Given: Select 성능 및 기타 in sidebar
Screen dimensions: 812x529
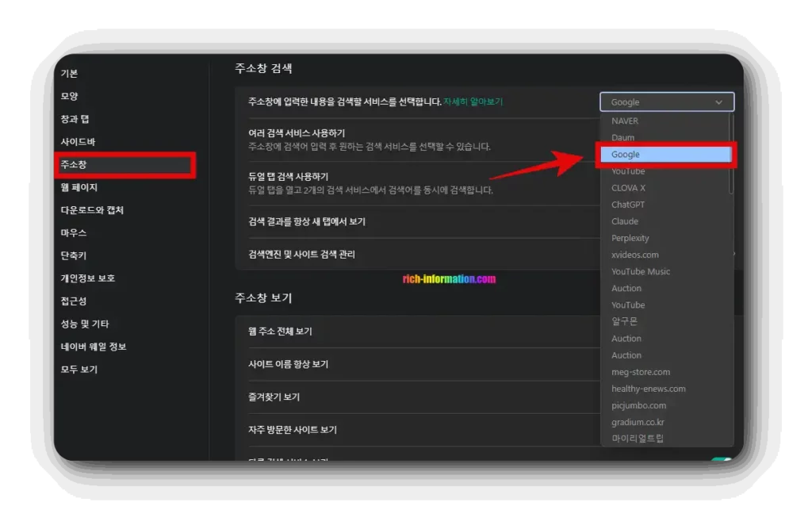Looking at the screenshot, I should click(x=85, y=324).
